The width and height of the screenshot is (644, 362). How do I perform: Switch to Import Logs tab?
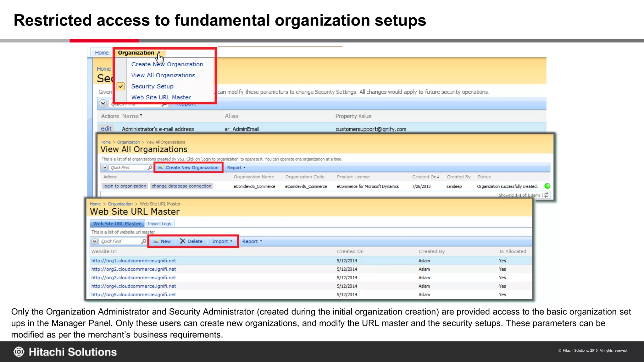(x=159, y=224)
